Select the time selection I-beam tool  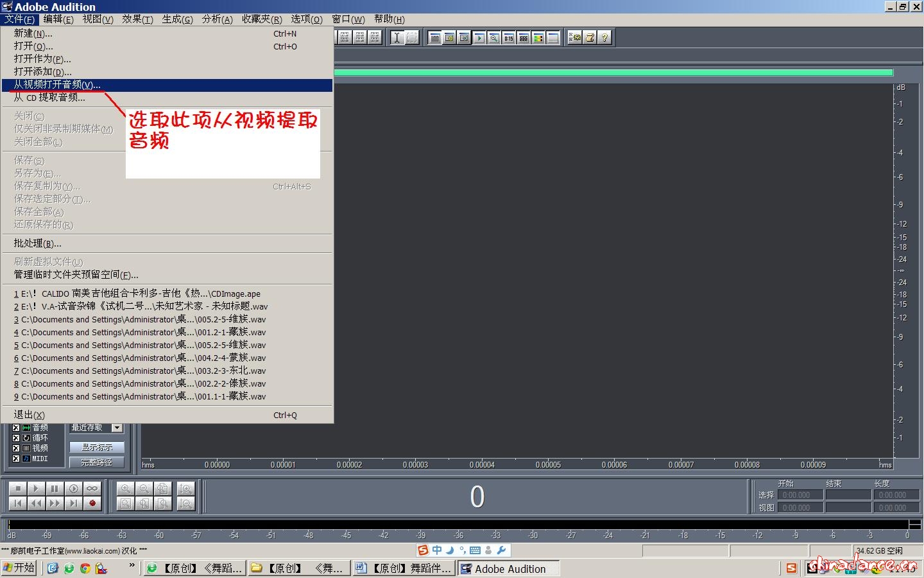[397, 38]
